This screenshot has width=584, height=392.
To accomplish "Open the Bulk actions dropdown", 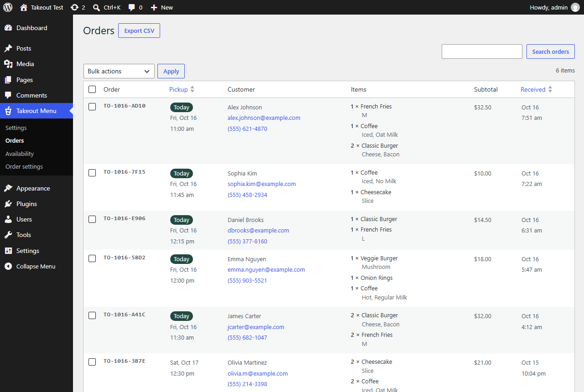I will coord(119,71).
